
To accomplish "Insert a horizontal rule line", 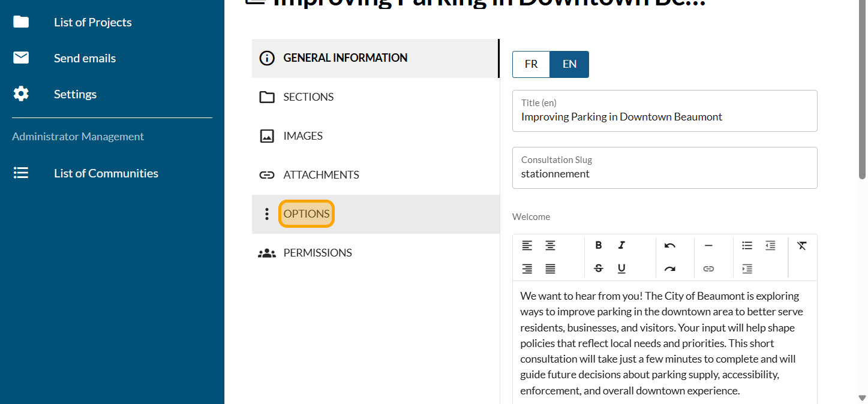I will click(708, 245).
